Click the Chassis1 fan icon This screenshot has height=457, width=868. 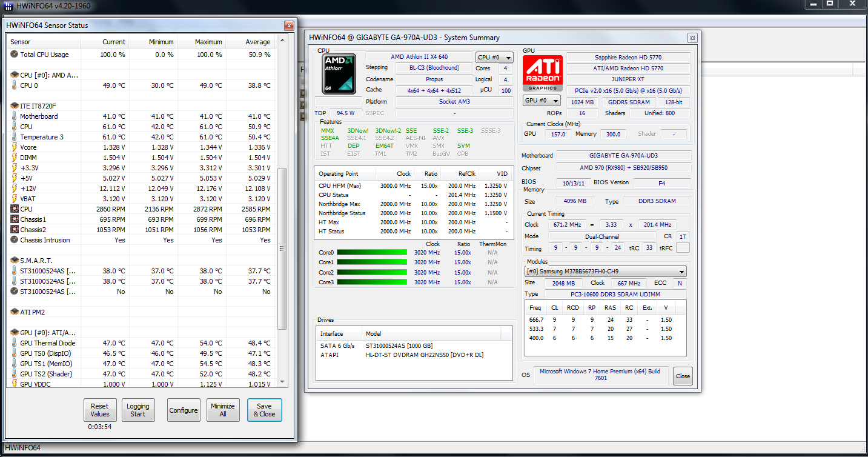[x=15, y=219]
